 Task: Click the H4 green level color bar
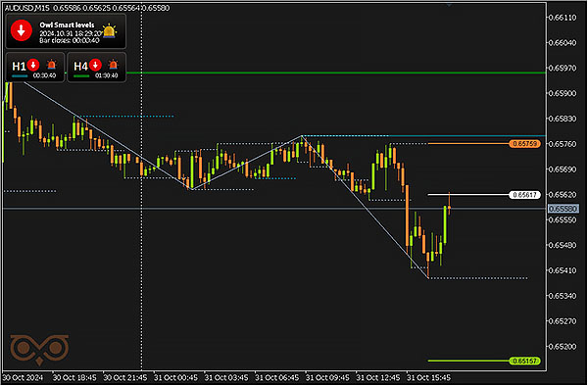81,76
